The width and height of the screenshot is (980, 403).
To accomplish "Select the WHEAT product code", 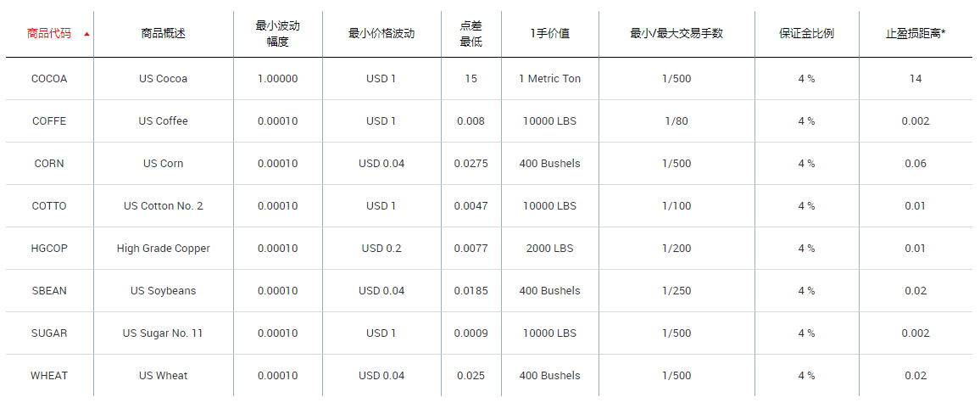I will (49, 375).
